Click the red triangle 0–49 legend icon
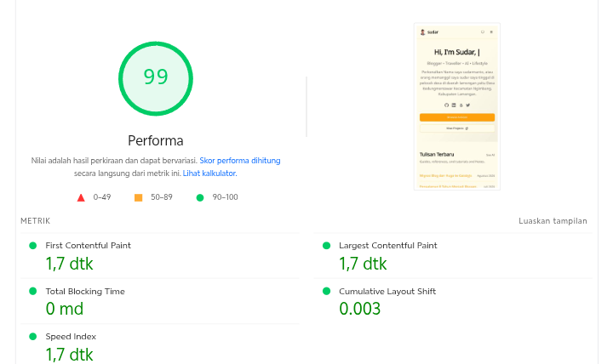This screenshot has width=613, height=364. [x=81, y=197]
